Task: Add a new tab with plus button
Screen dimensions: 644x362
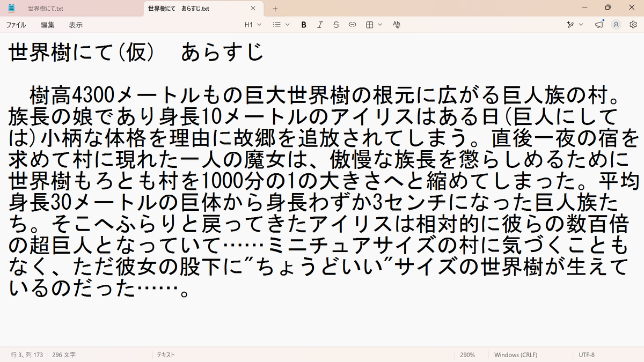Action: (275, 9)
